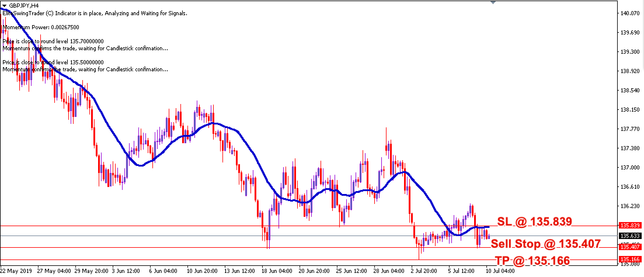Click the 10 Jul 04:00 time label

(x=500, y=271)
